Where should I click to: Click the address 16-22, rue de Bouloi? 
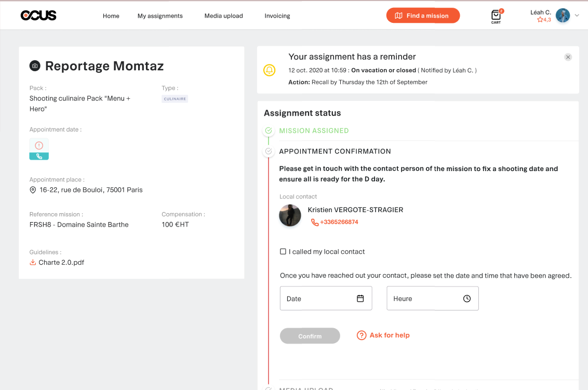pyautogui.click(x=91, y=190)
